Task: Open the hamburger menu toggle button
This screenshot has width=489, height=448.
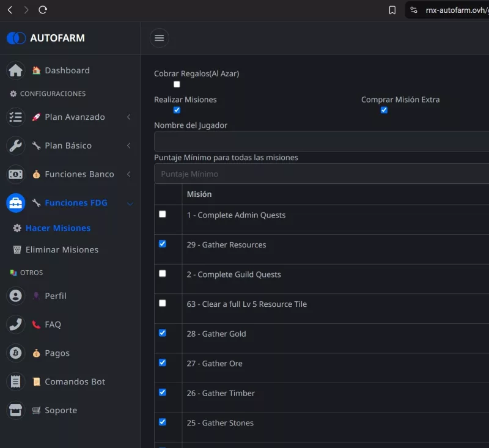Action: point(160,38)
